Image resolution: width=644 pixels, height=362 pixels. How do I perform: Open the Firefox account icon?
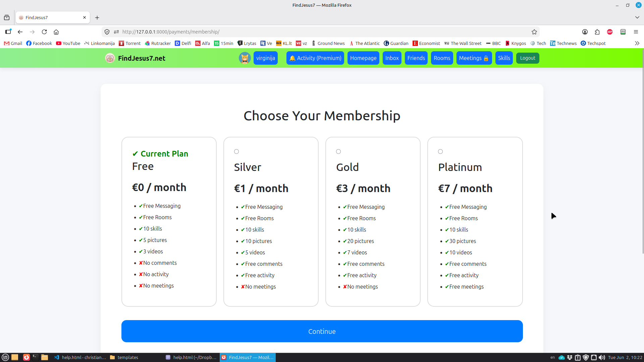tap(585, 32)
